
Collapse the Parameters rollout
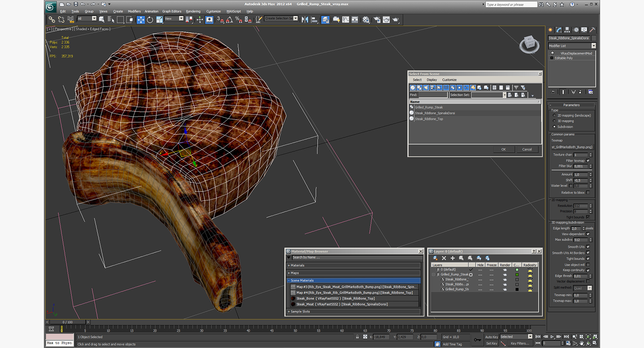571,105
